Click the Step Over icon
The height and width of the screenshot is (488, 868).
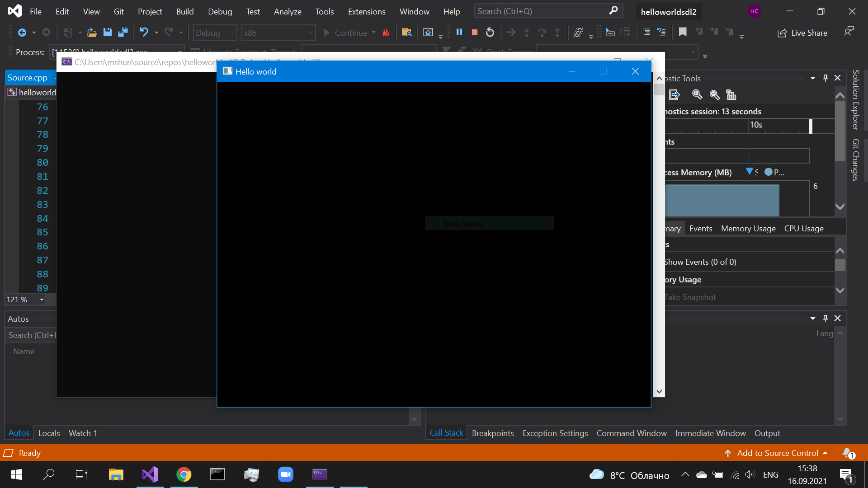coord(542,32)
